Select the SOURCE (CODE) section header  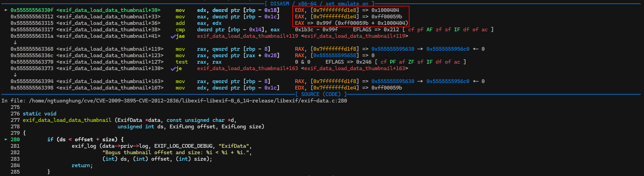pos(320,94)
